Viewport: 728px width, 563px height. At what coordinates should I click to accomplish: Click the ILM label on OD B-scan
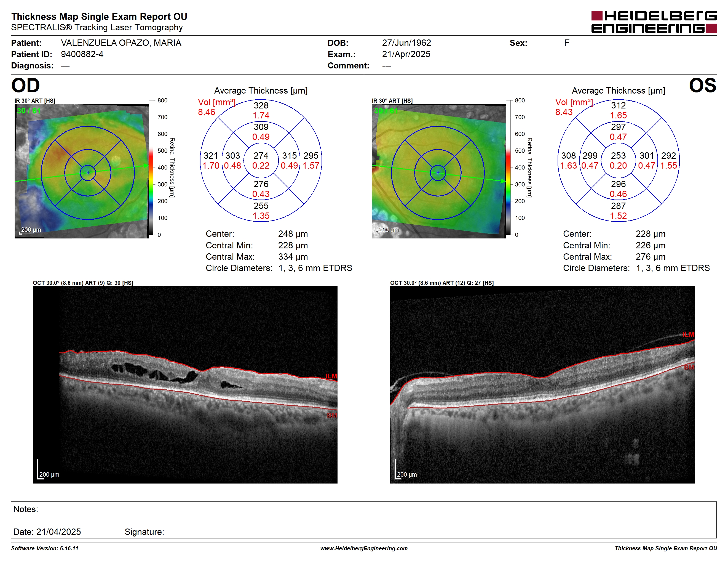[331, 376]
